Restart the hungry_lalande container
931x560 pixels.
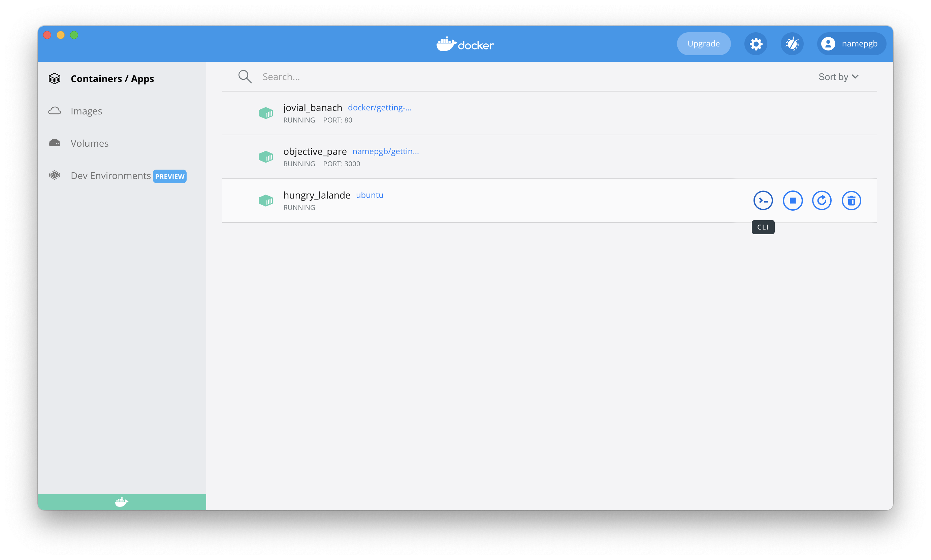pos(822,200)
